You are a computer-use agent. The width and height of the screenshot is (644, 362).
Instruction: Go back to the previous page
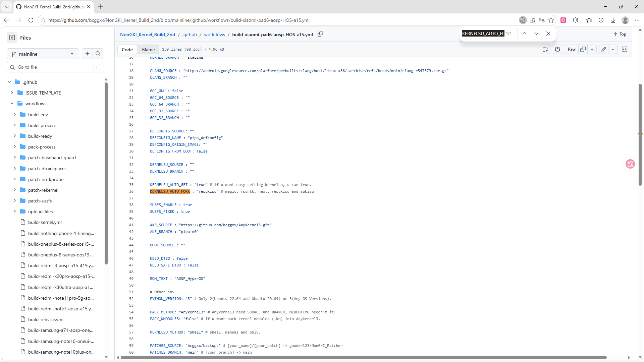coord(7,20)
